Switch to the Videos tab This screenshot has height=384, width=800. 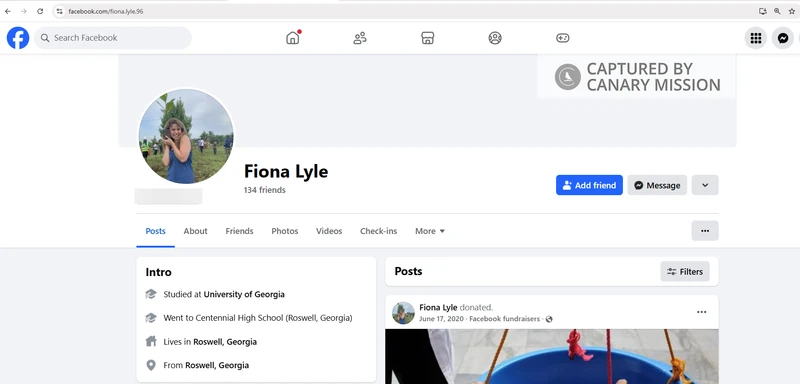tap(329, 231)
